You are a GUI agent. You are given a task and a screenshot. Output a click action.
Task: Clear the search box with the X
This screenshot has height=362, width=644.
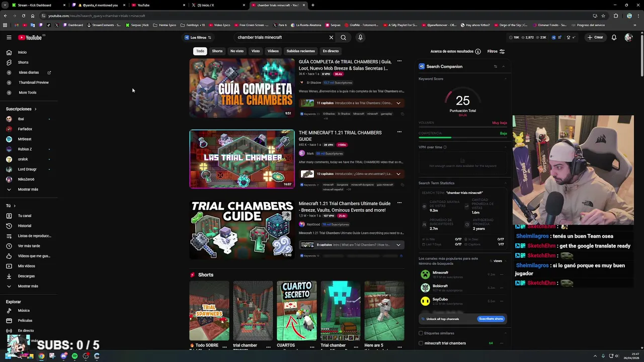click(x=331, y=37)
